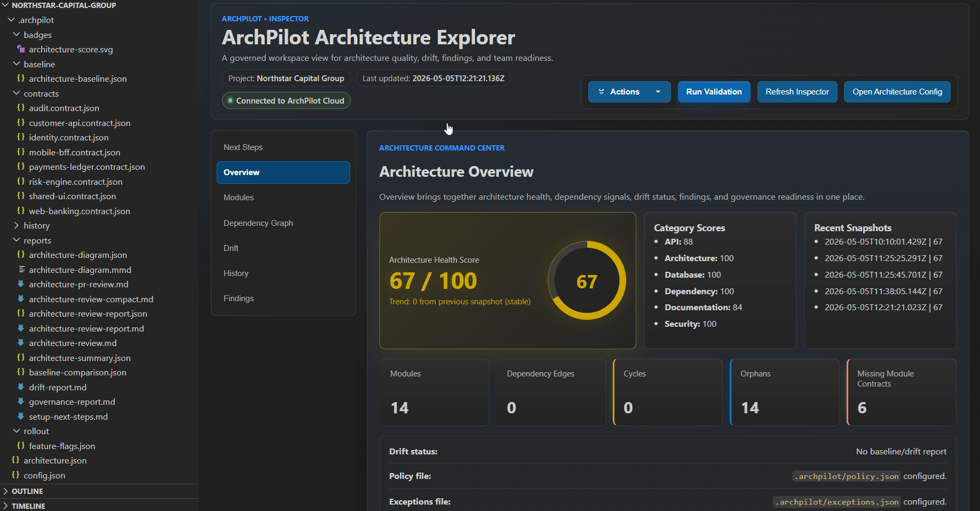This screenshot has height=511, width=980.
Task: Click the markdown icon of drift-report.md
Action: tap(21, 387)
